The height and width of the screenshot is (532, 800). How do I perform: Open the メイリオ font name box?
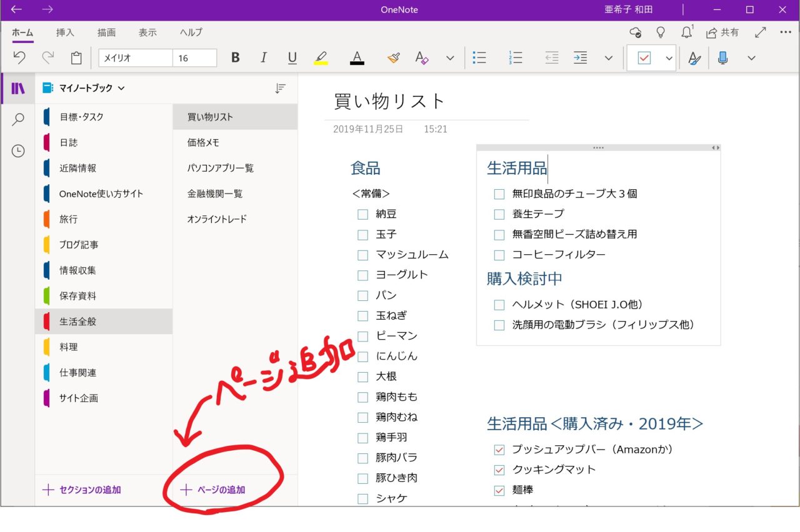coord(135,58)
